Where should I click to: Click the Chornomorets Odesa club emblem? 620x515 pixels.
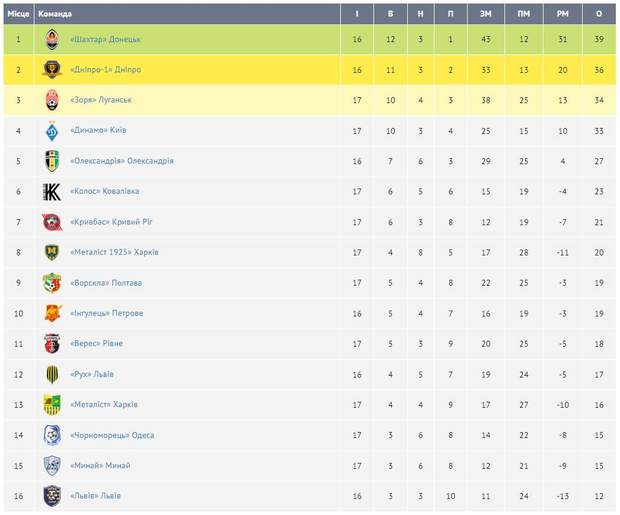pyautogui.click(x=52, y=435)
